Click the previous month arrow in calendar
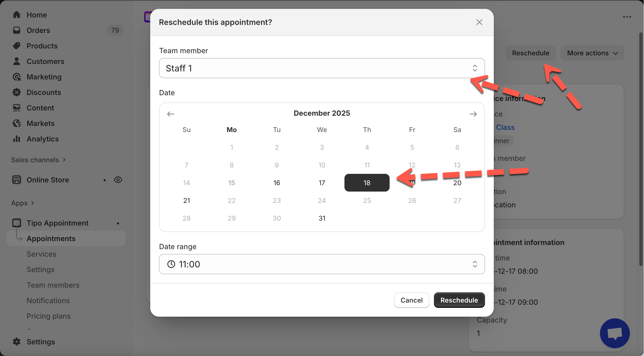 (x=171, y=114)
